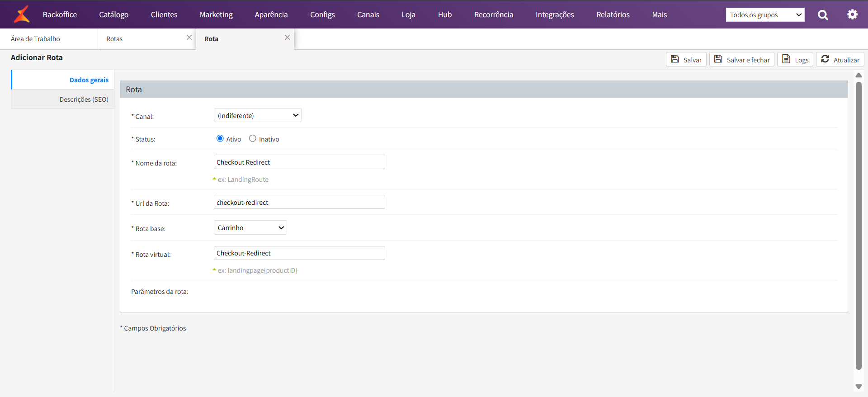Click the Rota virtual field
The height and width of the screenshot is (397, 868).
tap(299, 253)
